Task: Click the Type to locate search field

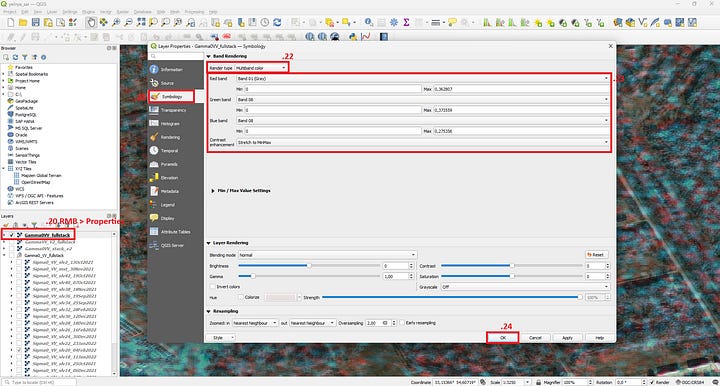Action: click(39, 382)
